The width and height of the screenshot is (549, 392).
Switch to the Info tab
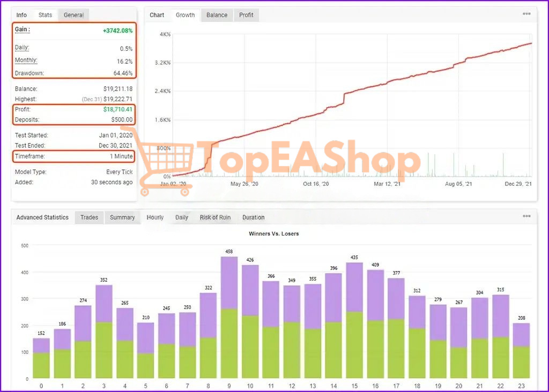[x=21, y=15]
